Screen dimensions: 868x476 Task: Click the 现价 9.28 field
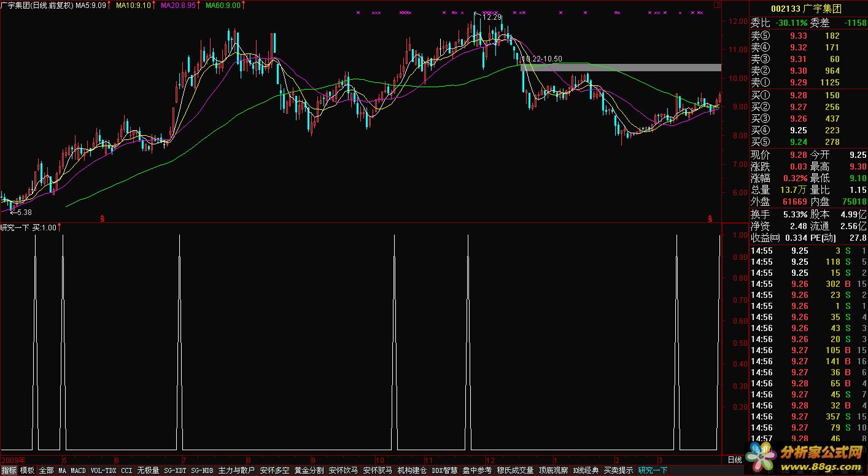778,155
